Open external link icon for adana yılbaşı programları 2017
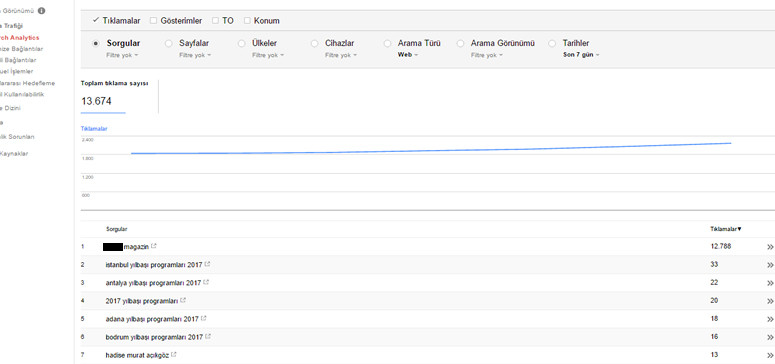This screenshot has height=364, width=775. click(x=204, y=318)
